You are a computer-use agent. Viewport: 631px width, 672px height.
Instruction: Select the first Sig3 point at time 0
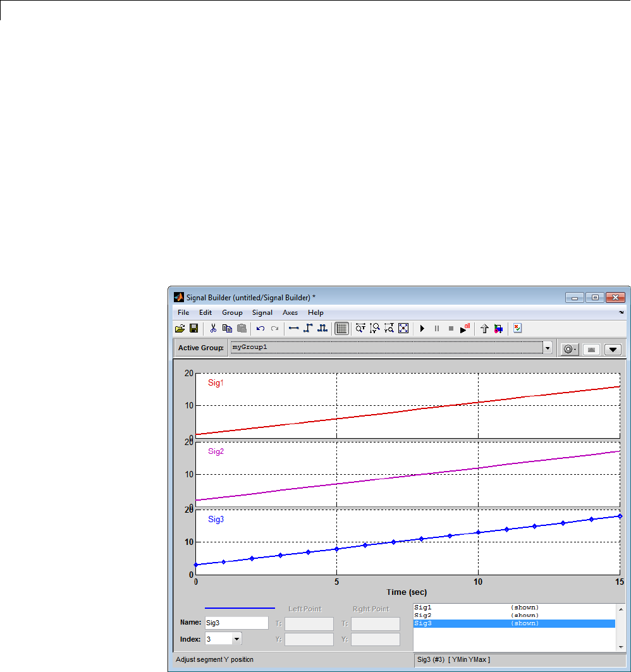(x=196, y=565)
